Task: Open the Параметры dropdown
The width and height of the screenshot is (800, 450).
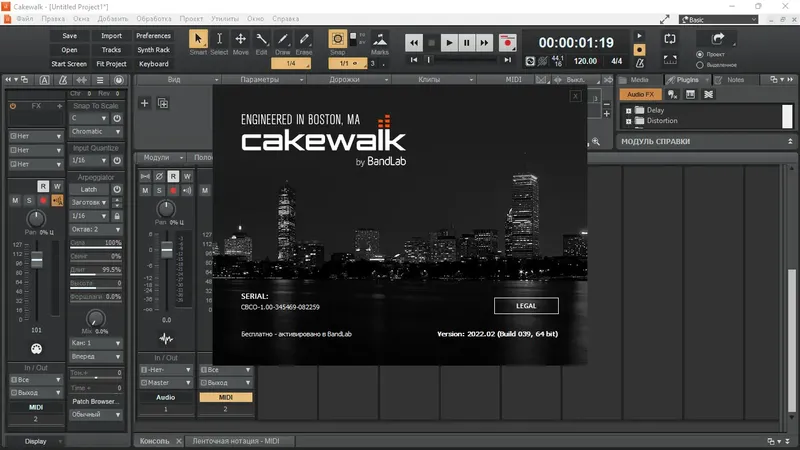Action: point(264,80)
